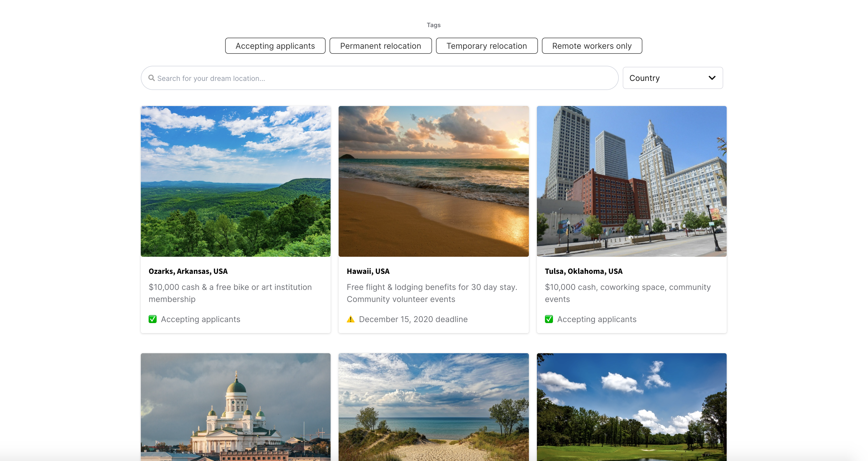Toggle the Accepting applicants tag filter
The width and height of the screenshot is (868, 461).
pos(275,46)
